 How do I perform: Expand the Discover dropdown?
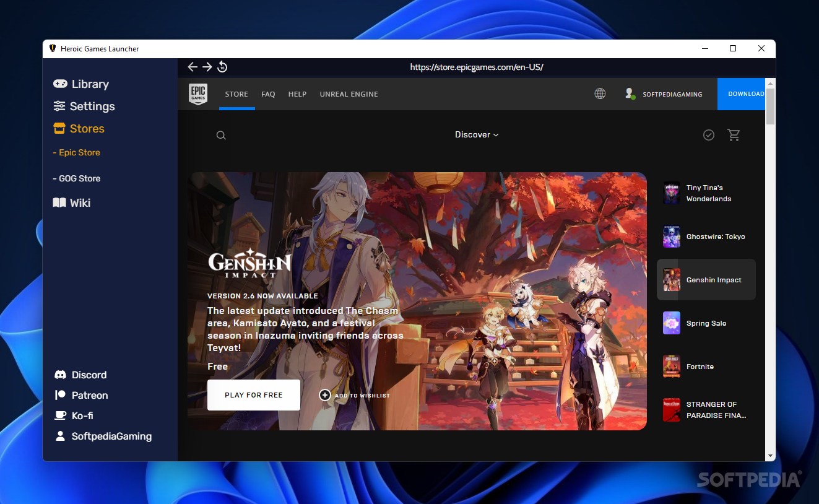[477, 134]
